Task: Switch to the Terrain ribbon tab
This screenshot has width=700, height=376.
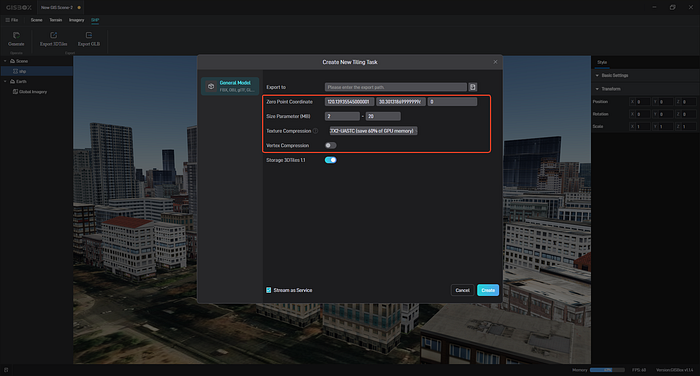Action: click(56, 20)
